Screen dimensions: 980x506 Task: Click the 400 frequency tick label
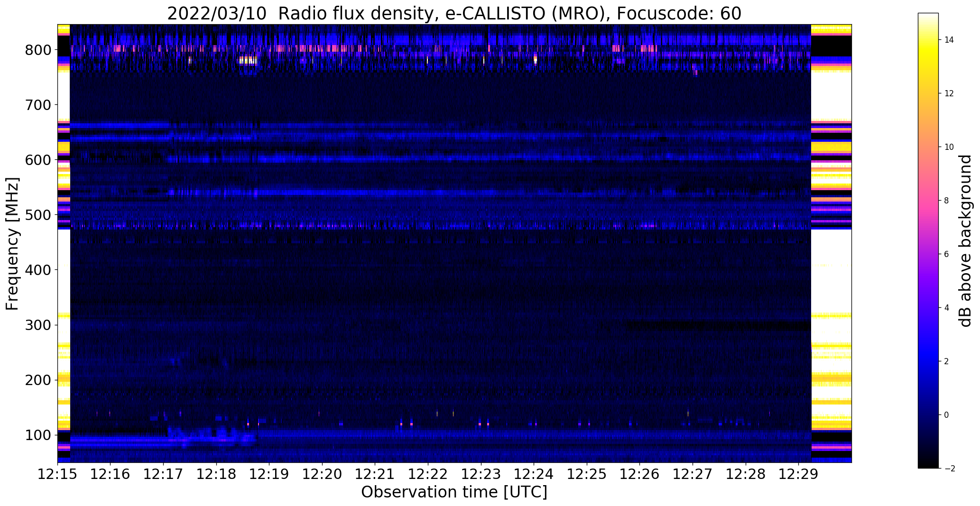pyautogui.click(x=38, y=270)
